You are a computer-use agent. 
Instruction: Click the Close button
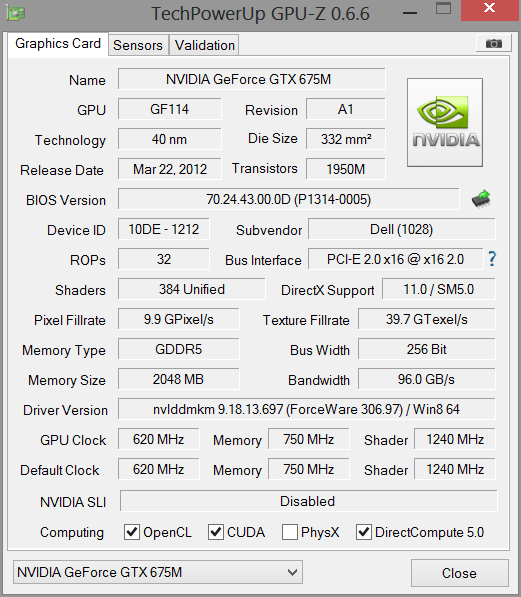click(x=460, y=573)
